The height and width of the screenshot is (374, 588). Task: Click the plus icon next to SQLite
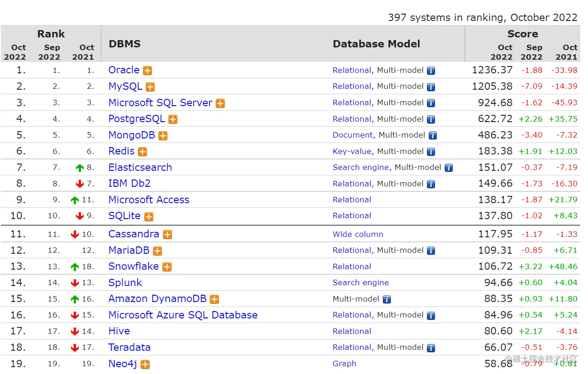148,216
